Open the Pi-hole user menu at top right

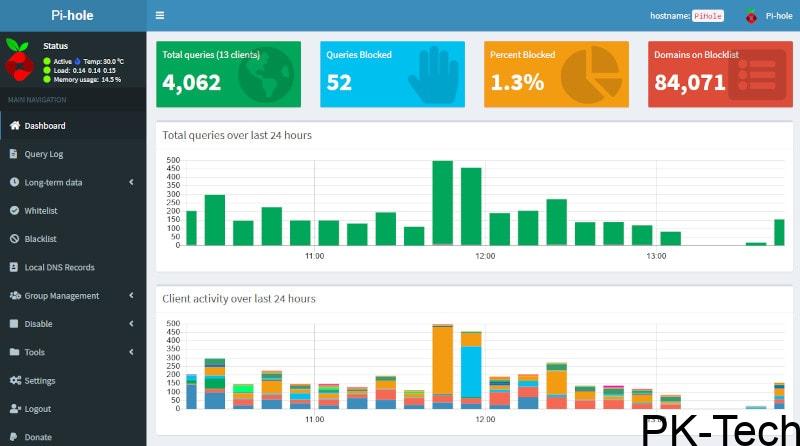point(769,16)
